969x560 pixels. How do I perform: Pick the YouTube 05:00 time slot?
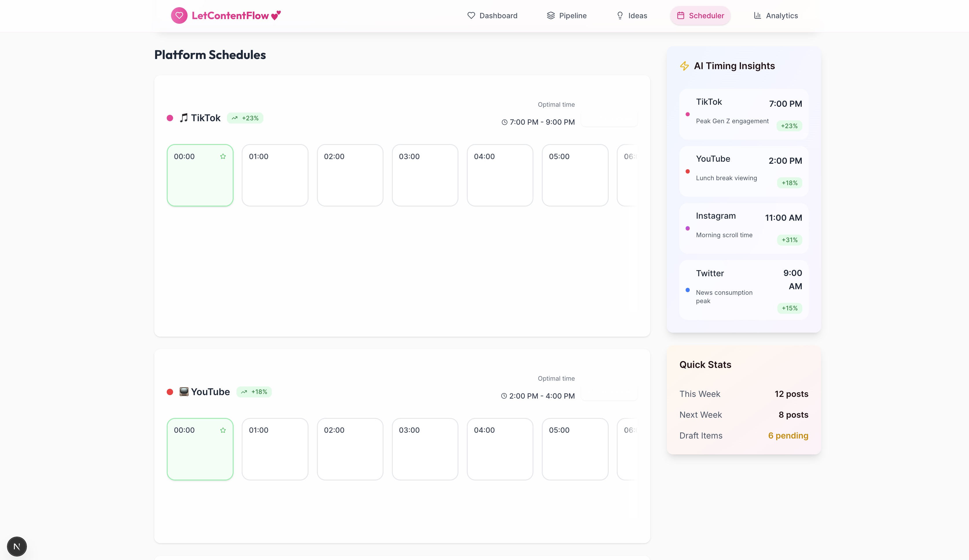pyautogui.click(x=575, y=449)
